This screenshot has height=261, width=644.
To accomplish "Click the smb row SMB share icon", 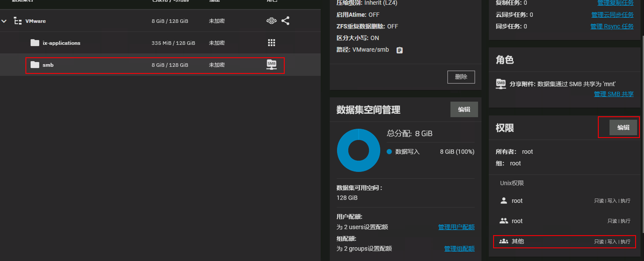I will click(271, 65).
